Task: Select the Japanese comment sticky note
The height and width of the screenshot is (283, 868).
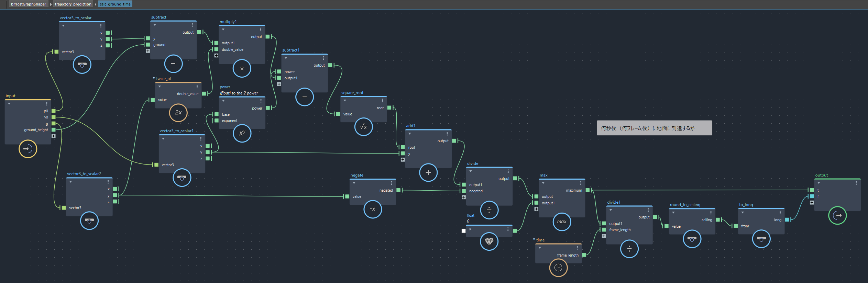Action: coord(654,128)
